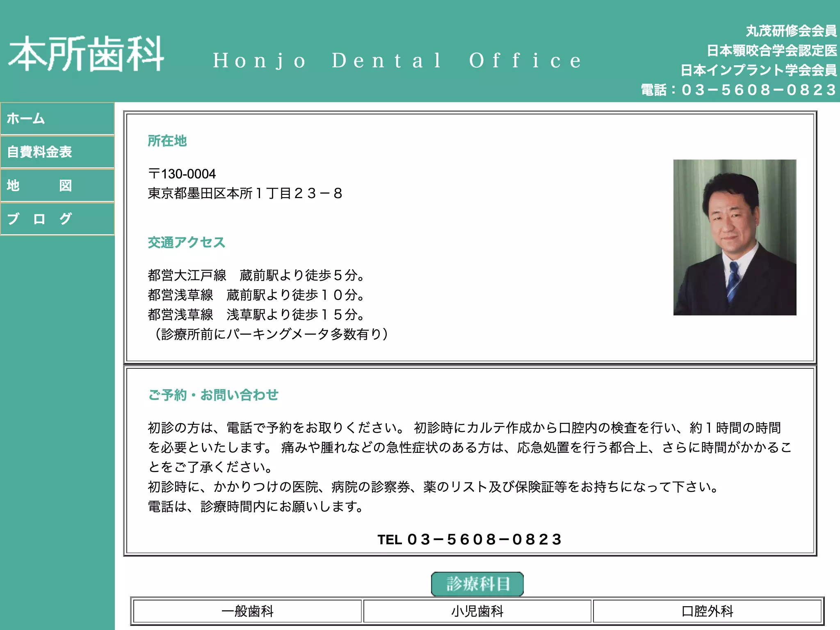Click the ご予約・お問い合わせ heading

(213, 395)
